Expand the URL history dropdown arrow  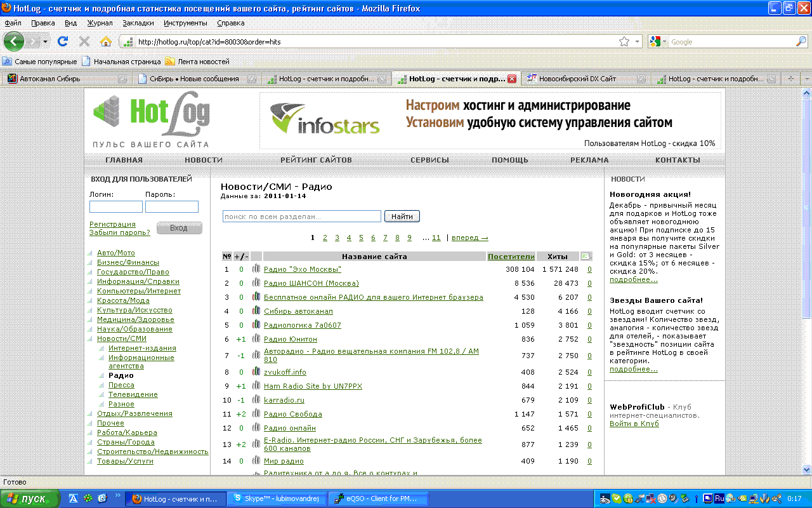click(638, 42)
